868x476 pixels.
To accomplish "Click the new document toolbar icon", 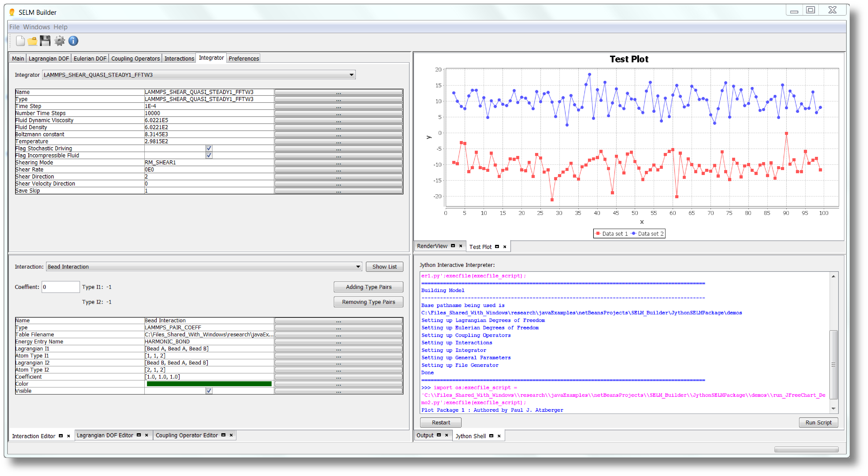I will (20, 41).
